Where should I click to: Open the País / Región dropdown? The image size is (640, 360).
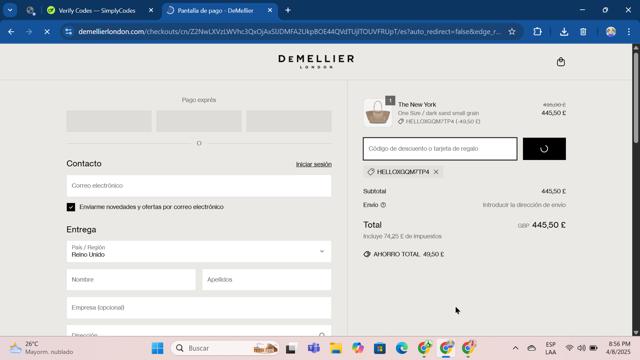(x=199, y=251)
